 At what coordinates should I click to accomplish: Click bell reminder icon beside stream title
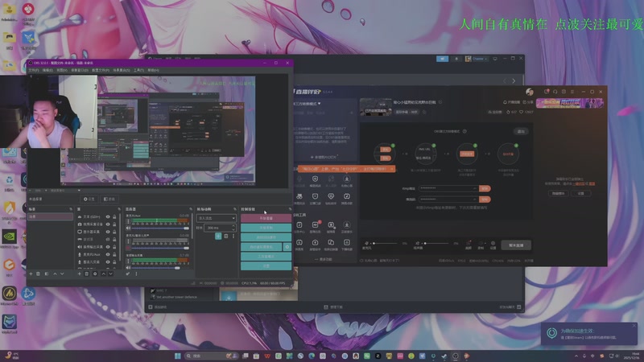[505, 102]
